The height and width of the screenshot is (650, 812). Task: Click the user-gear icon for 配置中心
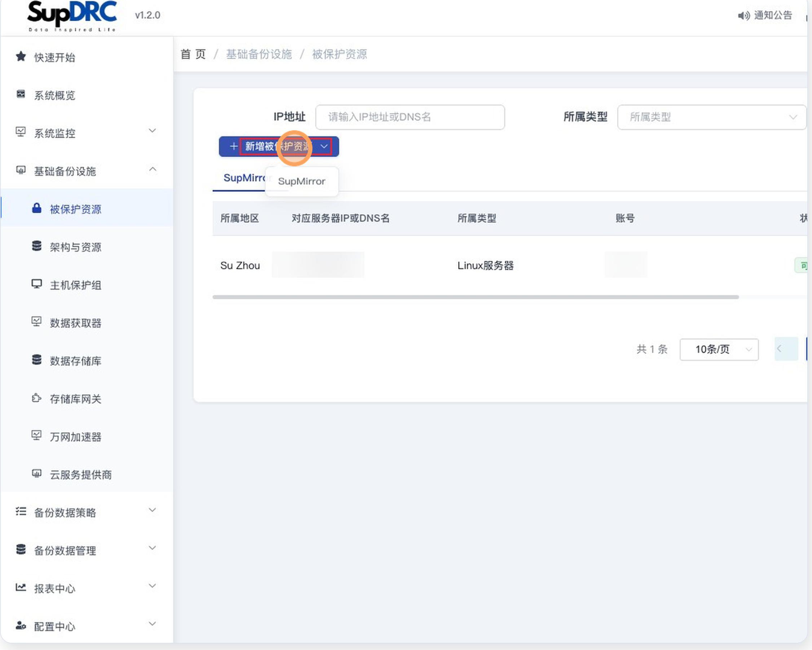tap(21, 625)
